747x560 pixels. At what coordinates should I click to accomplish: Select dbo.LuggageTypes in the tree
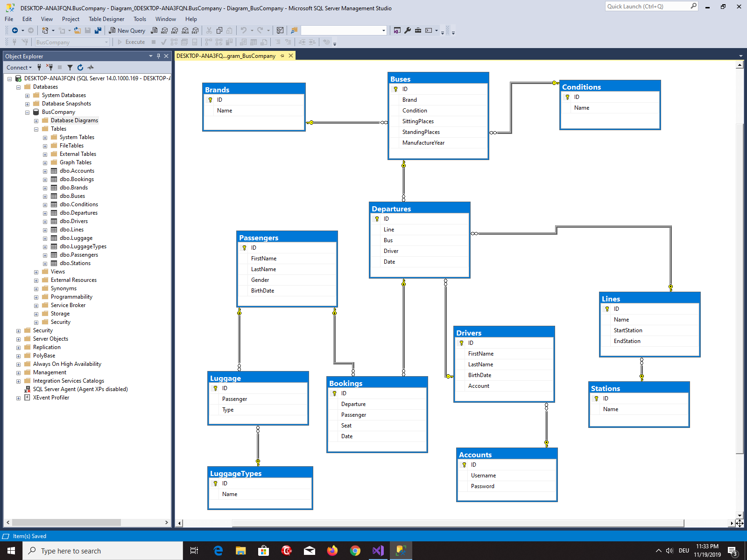[83, 246]
